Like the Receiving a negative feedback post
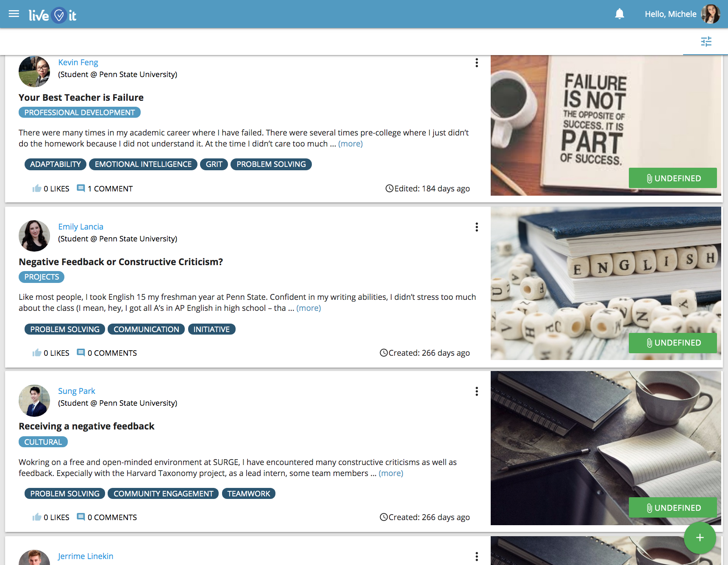 coord(37,517)
